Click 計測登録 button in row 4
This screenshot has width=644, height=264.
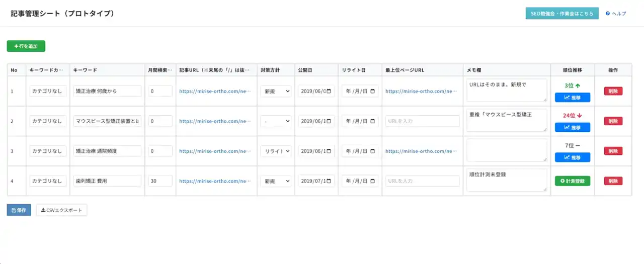click(572, 181)
